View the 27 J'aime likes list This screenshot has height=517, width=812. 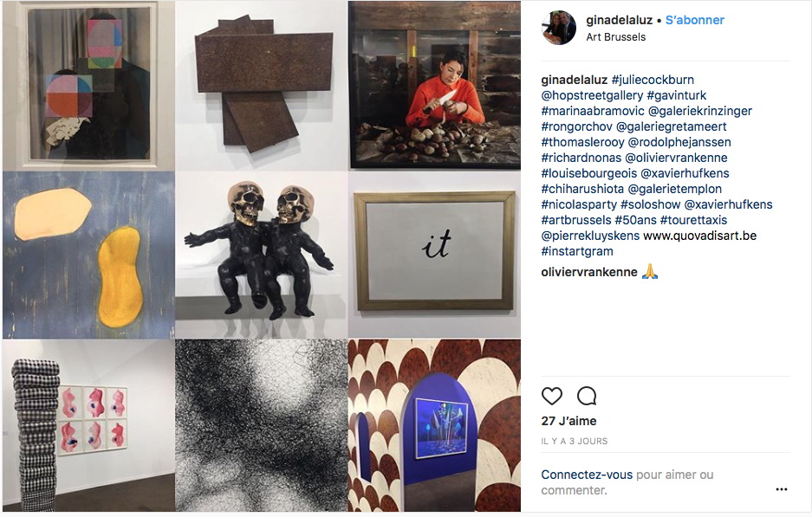[x=568, y=421]
